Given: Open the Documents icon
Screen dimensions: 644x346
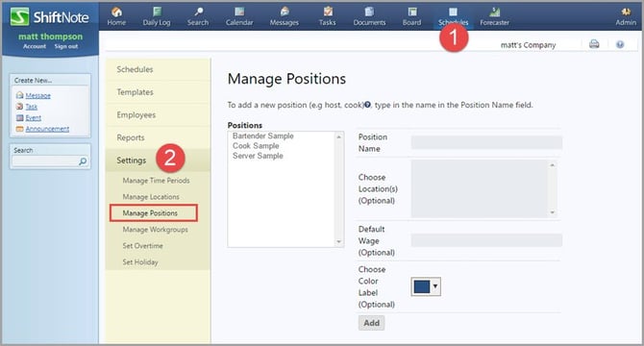Looking at the screenshot, I should (x=369, y=12).
